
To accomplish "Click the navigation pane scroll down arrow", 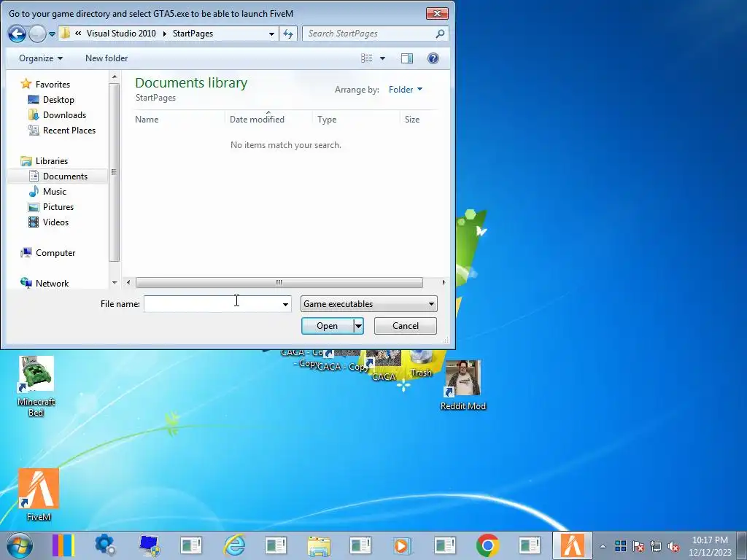I will 115,283.
